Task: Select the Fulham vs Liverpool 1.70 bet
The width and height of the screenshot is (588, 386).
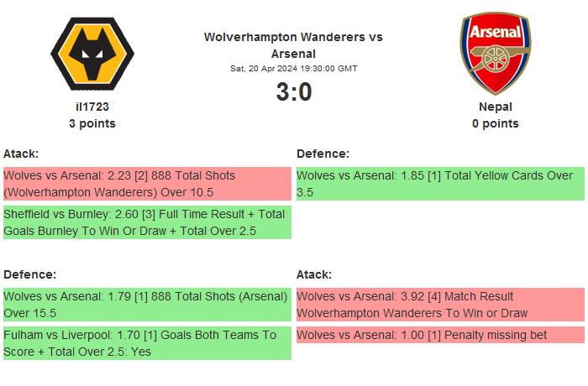Action: [x=147, y=343]
